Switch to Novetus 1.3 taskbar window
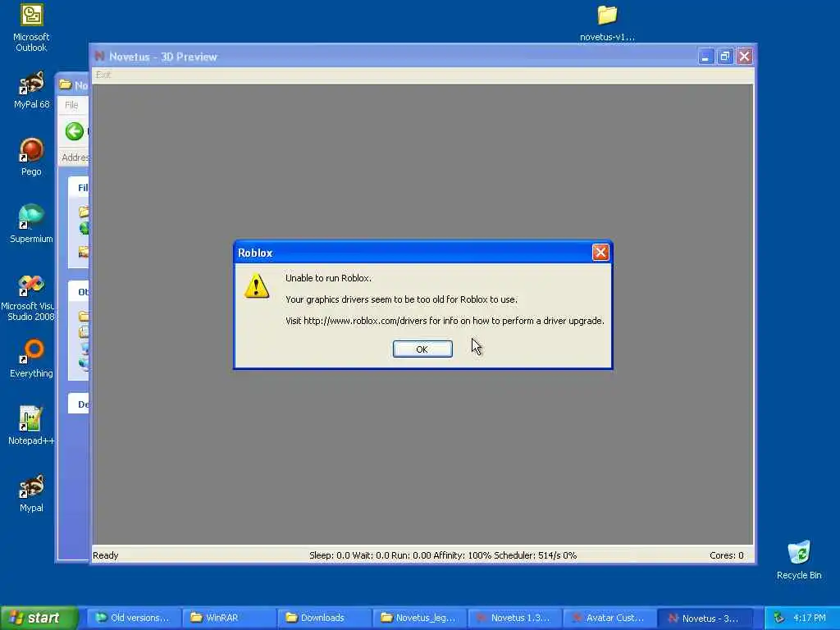 click(515, 618)
